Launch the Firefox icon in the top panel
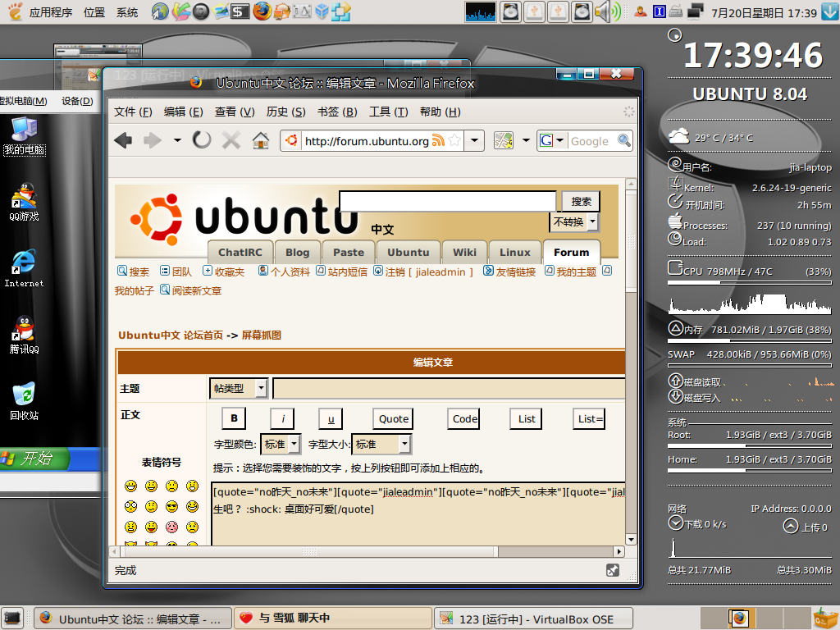840x630 pixels. (262, 11)
